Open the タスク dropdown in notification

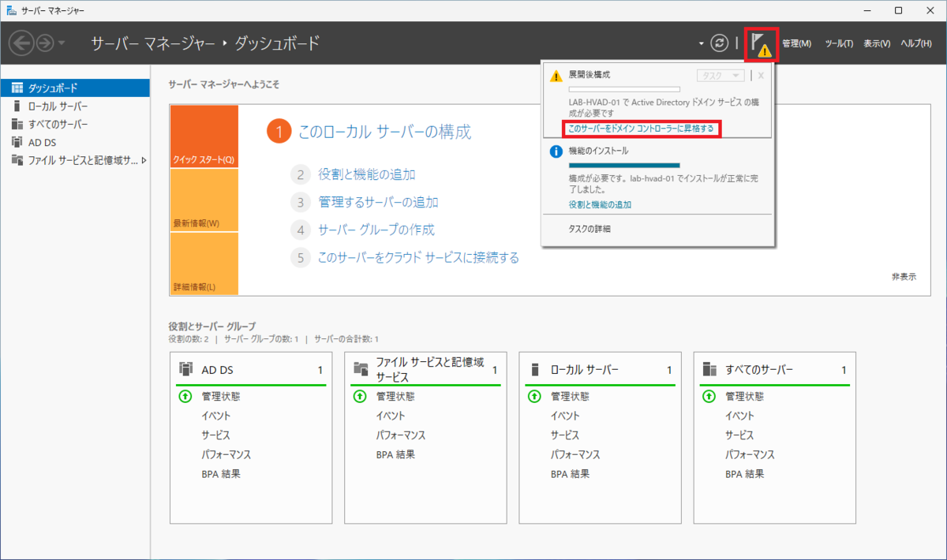721,76
